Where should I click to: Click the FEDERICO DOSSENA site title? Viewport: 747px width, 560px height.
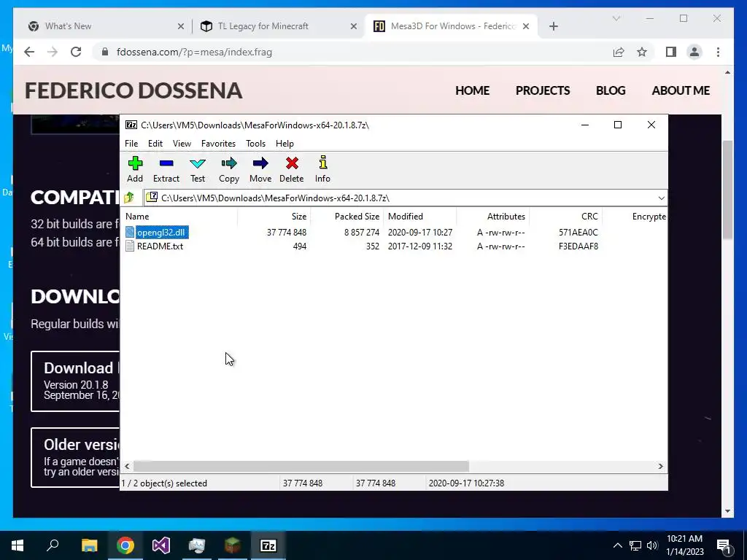coord(133,90)
